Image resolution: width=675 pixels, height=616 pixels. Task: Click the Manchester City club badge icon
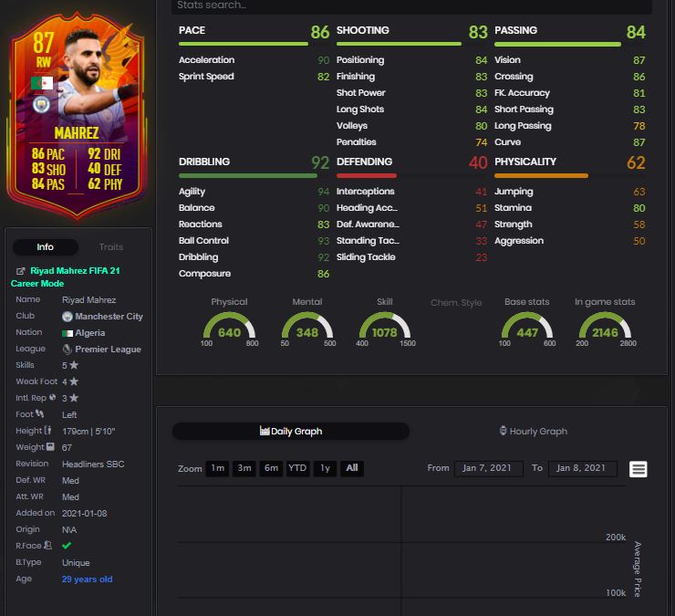pos(67,317)
